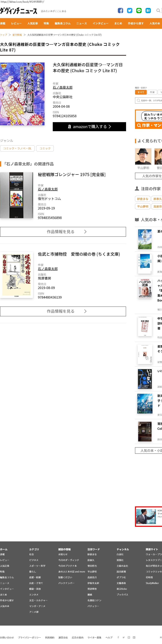Click the コミック genre tag
The height and width of the screenshot is (644, 162).
pos(45,148)
